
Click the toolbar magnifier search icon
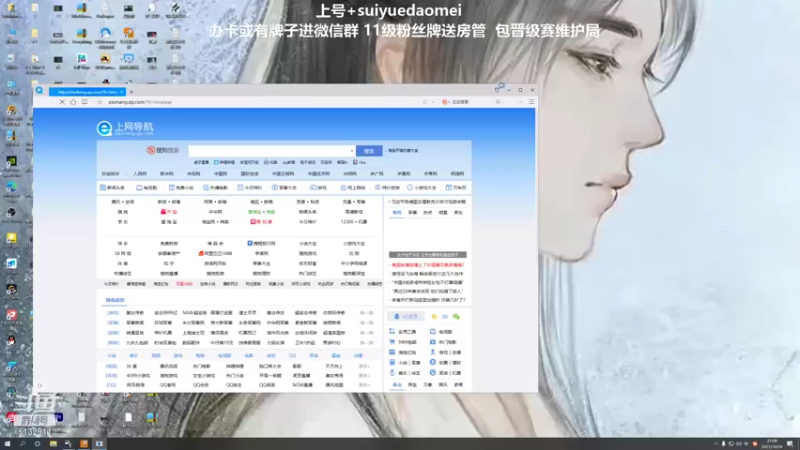(x=498, y=102)
